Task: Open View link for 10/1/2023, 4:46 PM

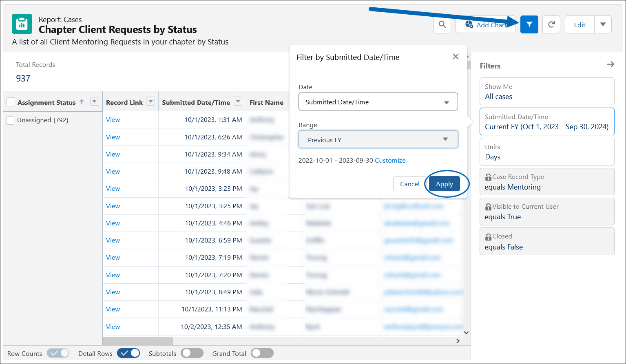Action: pyautogui.click(x=113, y=223)
